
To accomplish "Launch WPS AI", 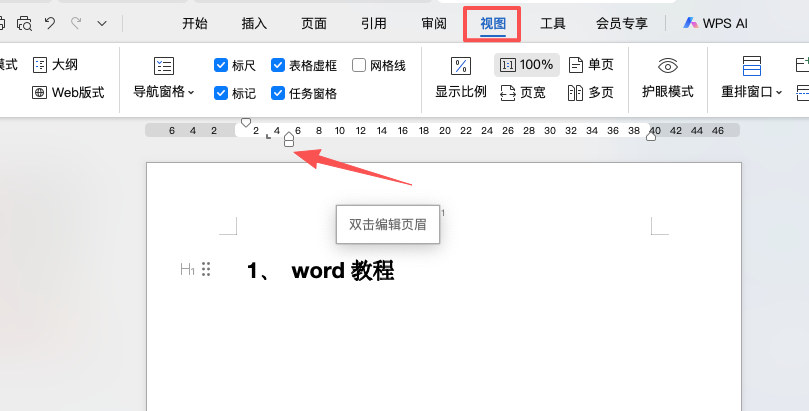I will [x=715, y=23].
